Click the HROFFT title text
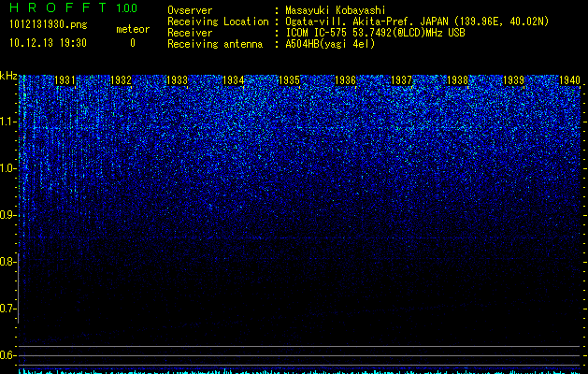 tap(58, 7)
